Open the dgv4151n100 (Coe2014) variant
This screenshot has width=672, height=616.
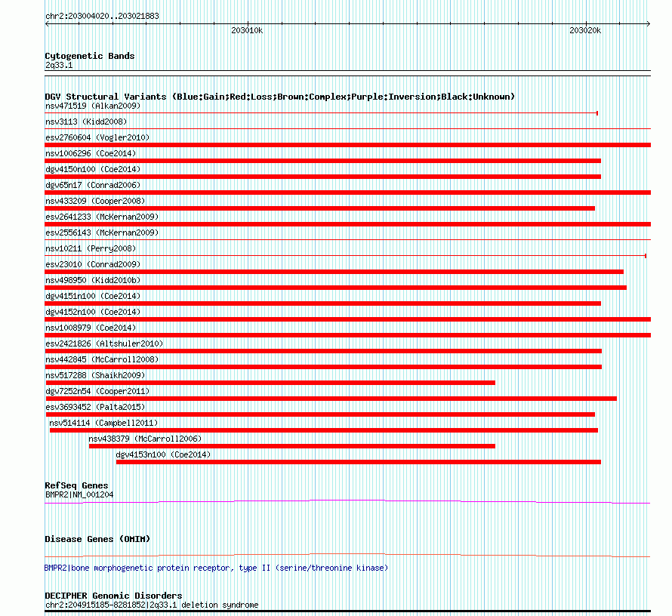pyautogui.click(x=93, y=296)
